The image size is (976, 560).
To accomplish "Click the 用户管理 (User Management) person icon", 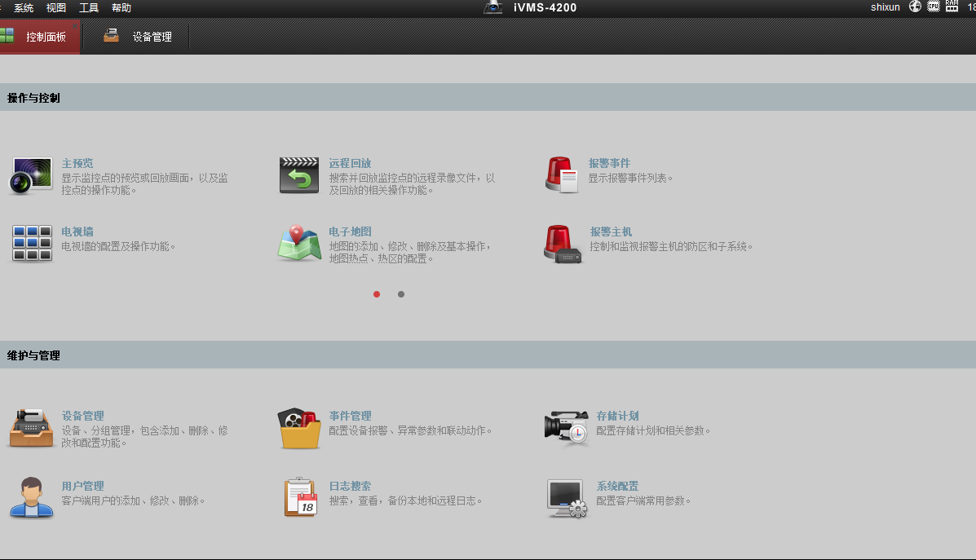I will [32, 497].
